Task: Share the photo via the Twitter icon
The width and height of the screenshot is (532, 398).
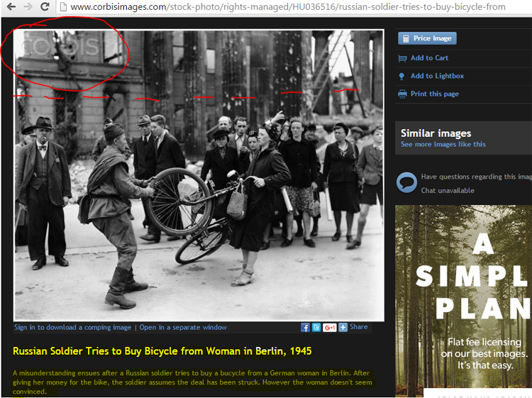Action: tap(316, 327)
